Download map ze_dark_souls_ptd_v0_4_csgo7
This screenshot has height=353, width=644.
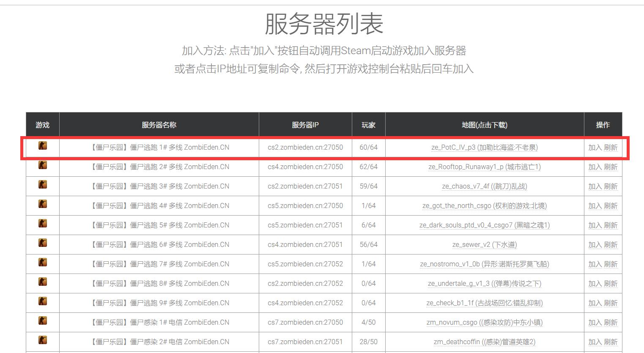(x=485, y=225)
